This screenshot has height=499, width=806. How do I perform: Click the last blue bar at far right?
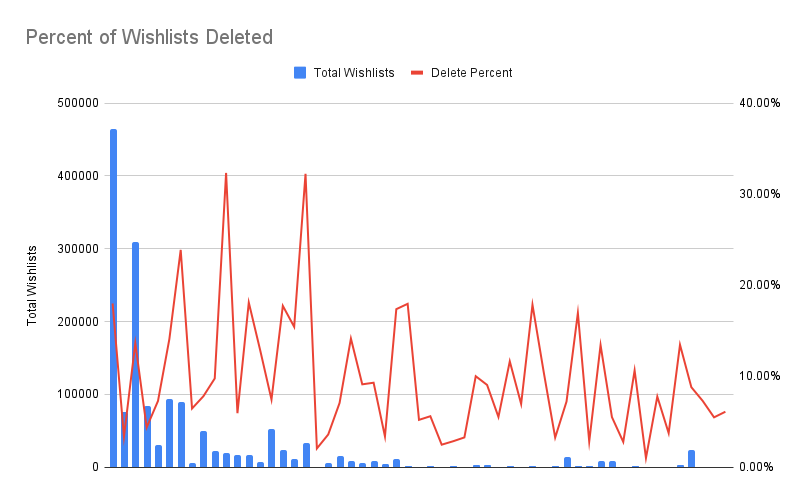point(691,459)
